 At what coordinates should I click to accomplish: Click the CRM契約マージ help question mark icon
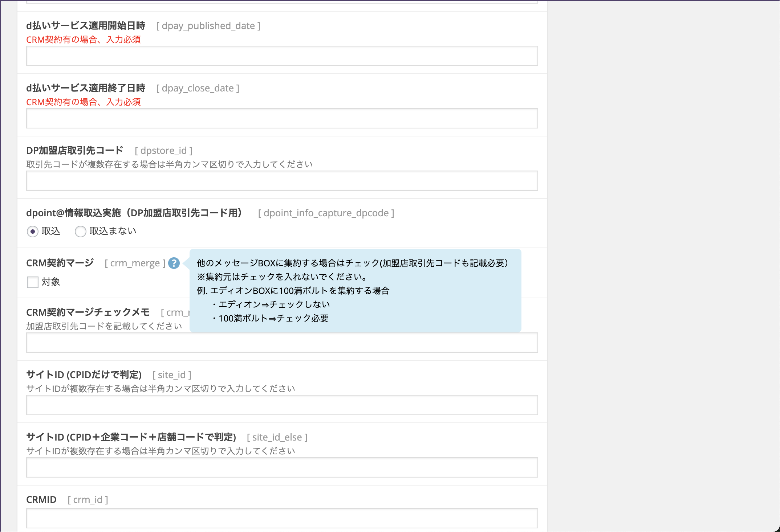pos(174,263)
